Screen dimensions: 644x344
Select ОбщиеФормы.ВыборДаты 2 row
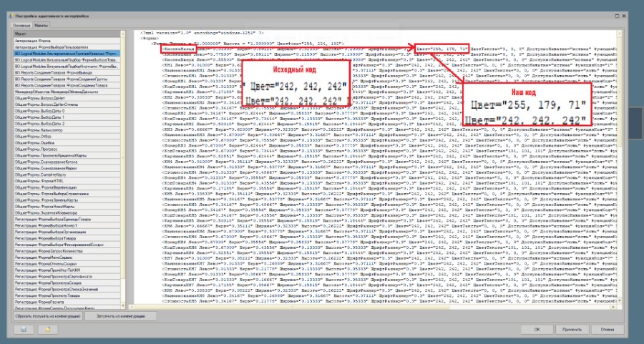(67, 124)
